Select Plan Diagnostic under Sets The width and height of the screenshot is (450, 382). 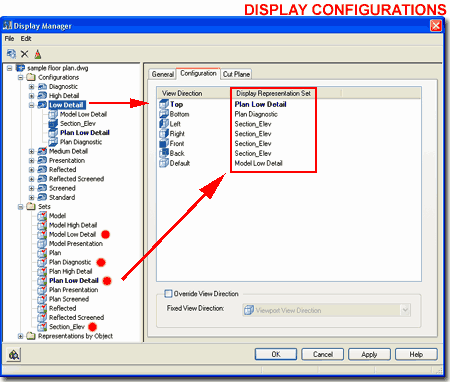[x=70, y=262]
